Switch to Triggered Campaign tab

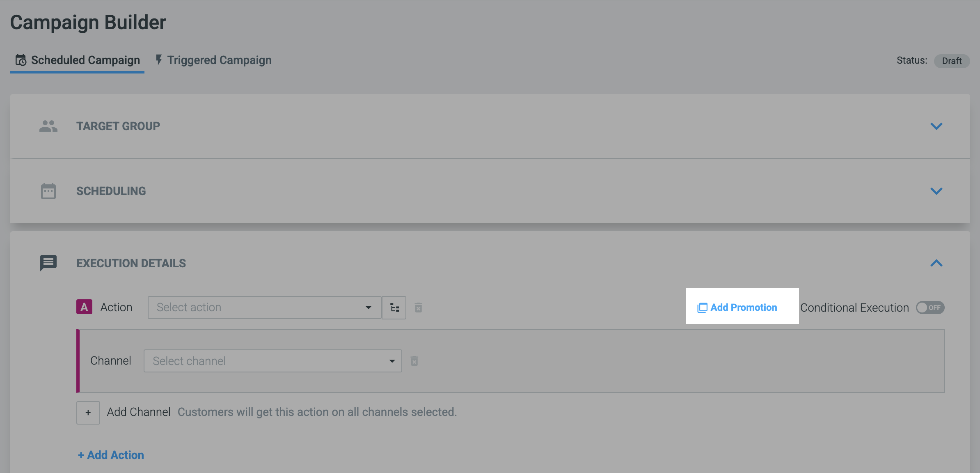[x=213, y=60]
